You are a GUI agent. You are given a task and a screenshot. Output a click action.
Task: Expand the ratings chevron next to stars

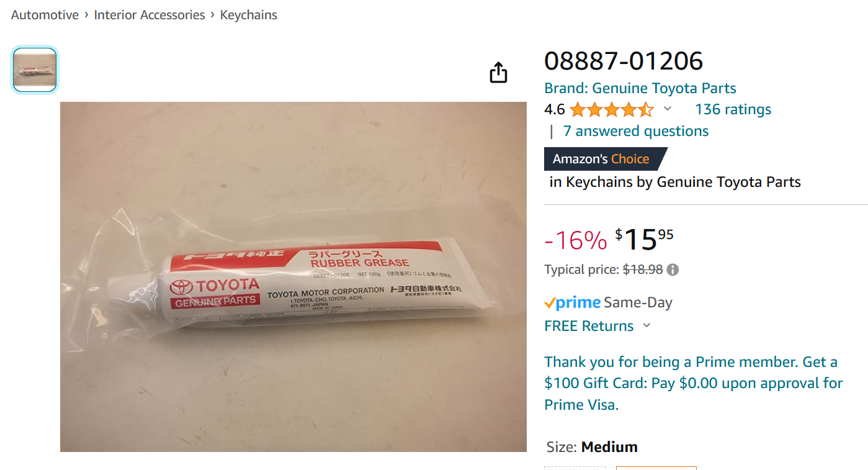(668, 109)
